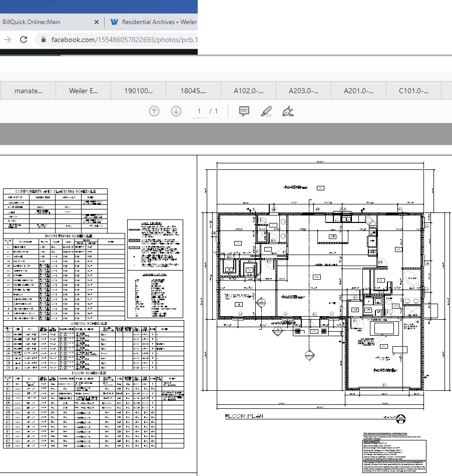The image size is (452, 476).
Task: Click the previous page up-arrow icon
Action: pos(154,111)
